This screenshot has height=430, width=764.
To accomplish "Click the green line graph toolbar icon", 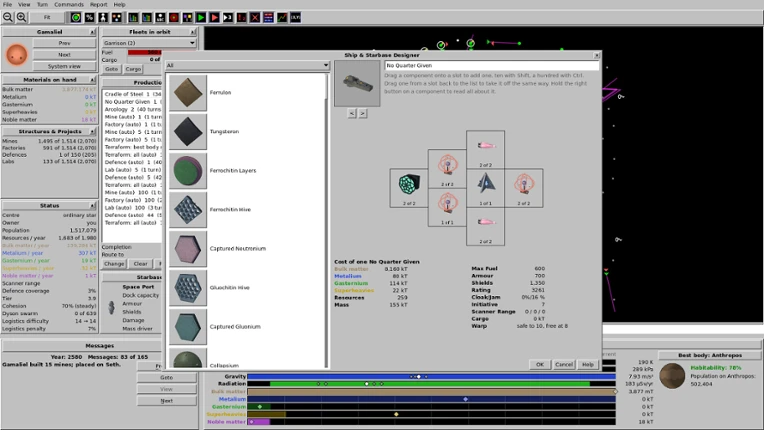I will click(x=282, y=18).
